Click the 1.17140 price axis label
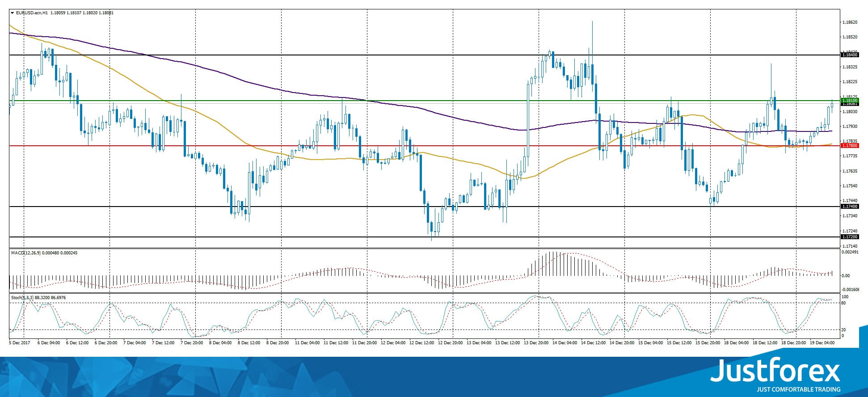This screenshot has width=868, height=397. tap(850, 246)
